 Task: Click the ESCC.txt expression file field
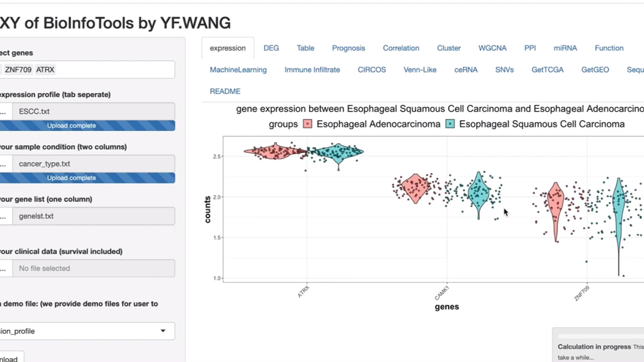[x=93, y=111]
